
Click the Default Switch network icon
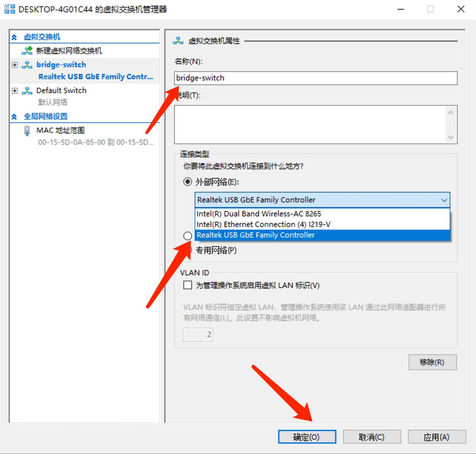27,91
